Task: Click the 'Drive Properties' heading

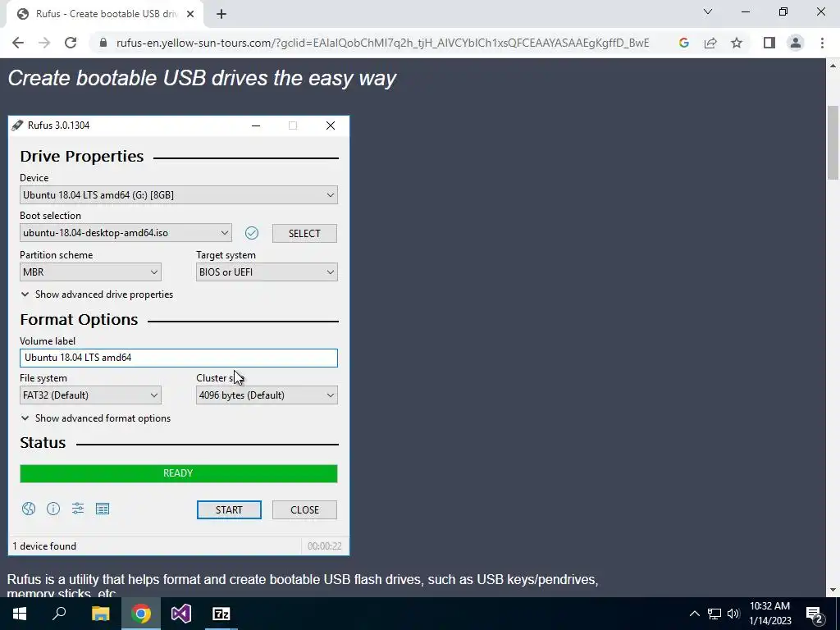Action: pyautogui.click(x=82, y=157)
